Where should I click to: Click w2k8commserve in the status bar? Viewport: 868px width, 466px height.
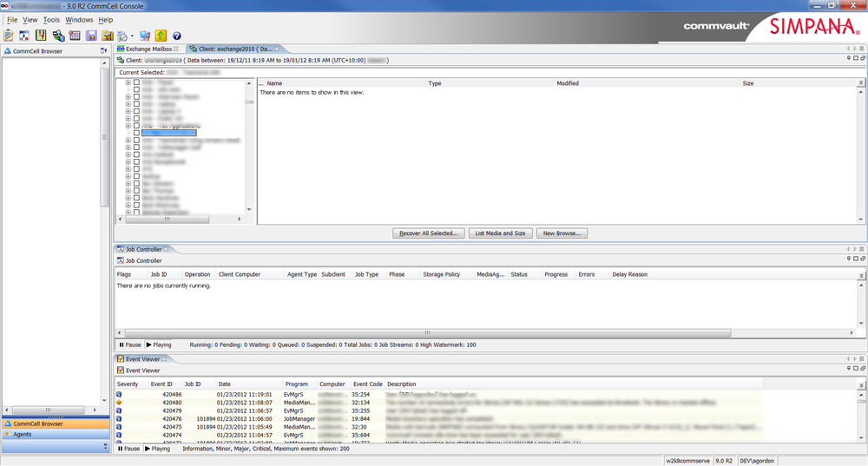(687, 461)
